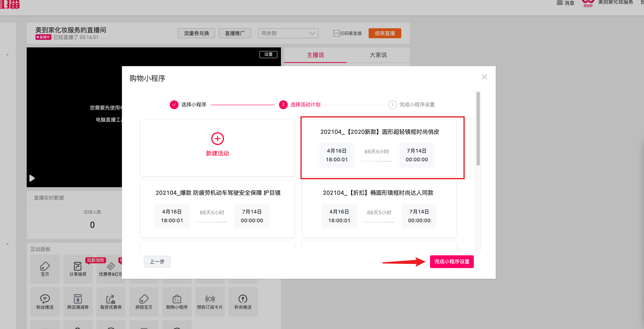This screenshot has width=644, height=329.
Task: Click the 宝贝 tag icon
Action: click(45, 266)
